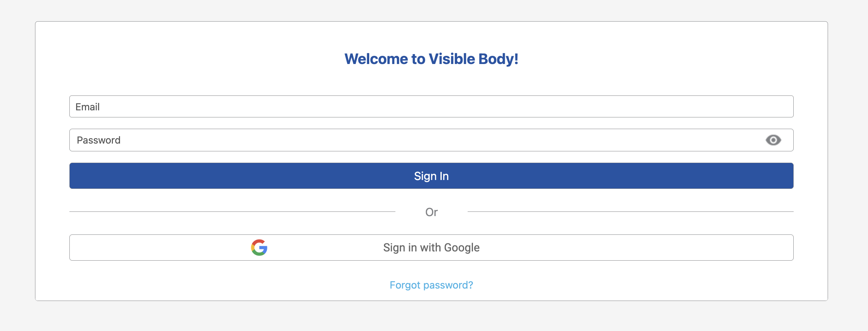Select the Sign in with Google option

pyautogui.click(x=431, y=247)
